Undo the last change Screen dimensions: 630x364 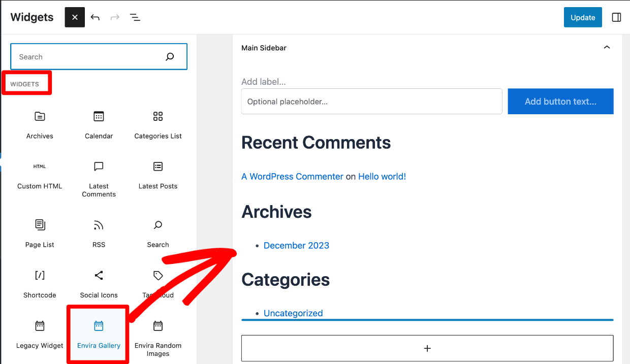click(95, 17)
